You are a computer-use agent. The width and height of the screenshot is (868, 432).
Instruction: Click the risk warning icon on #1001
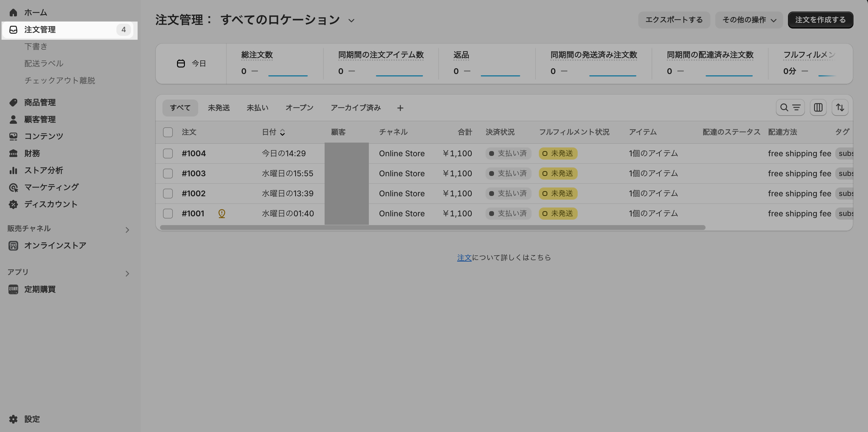click(x=221, y=214)
